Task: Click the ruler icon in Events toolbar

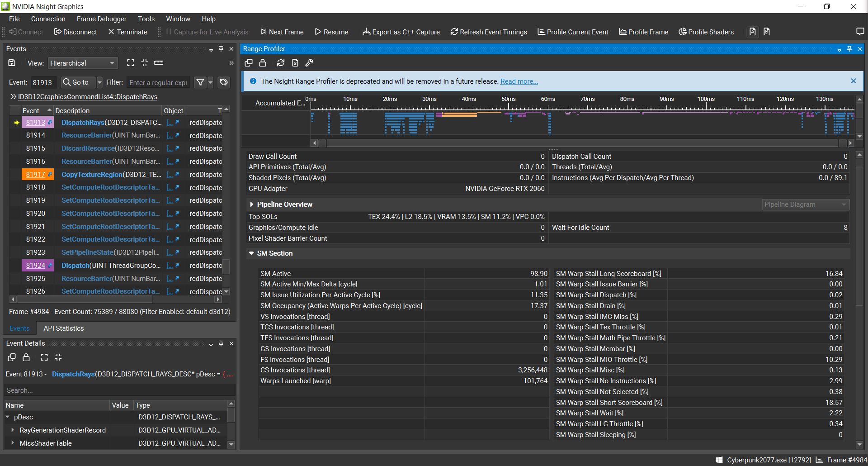Action: click(x=159, y=63)
